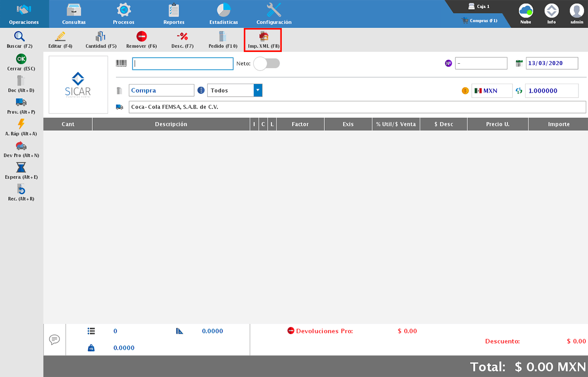Open Dev Pro (Alt+N) returns icon
588x377 pixels.
pos(21,146)
